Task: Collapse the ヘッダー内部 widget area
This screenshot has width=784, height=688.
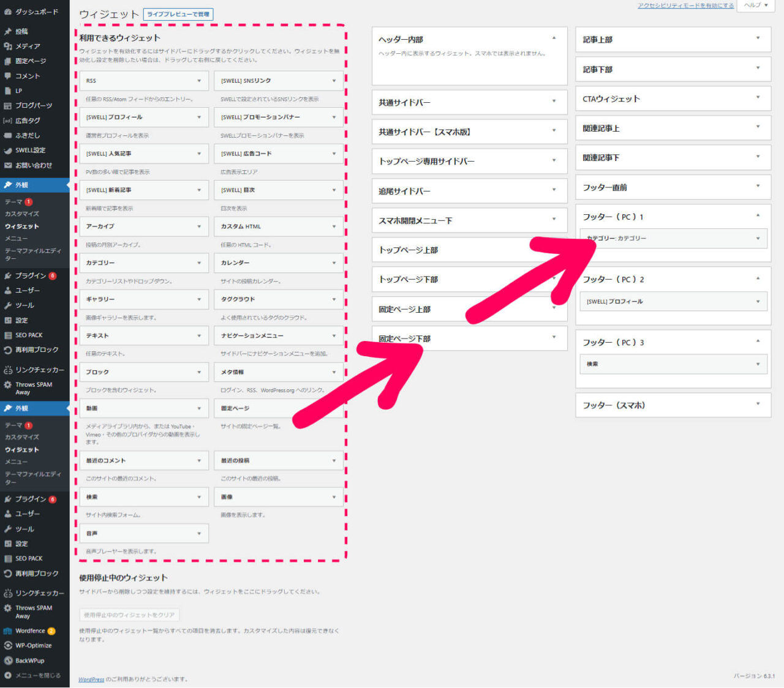Action: (554, 38)
